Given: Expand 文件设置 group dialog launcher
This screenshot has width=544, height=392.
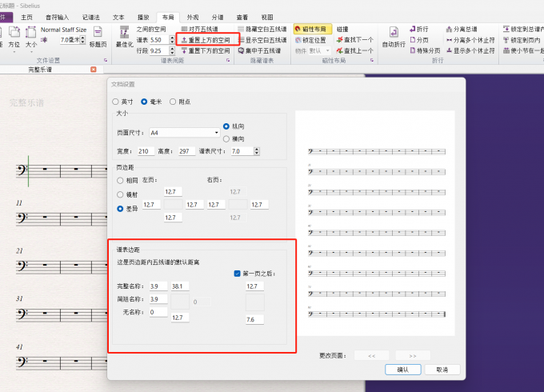Looking at the screenshot, I should click(106, 60).
